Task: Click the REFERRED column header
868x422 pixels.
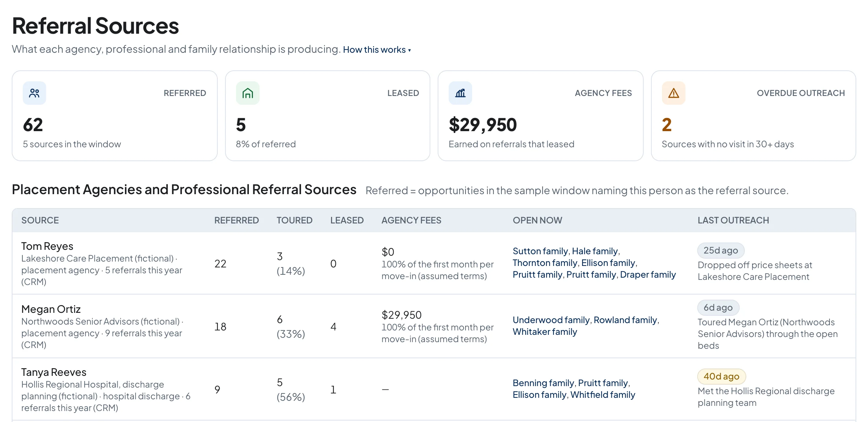Action: click(x=236, y=221)
